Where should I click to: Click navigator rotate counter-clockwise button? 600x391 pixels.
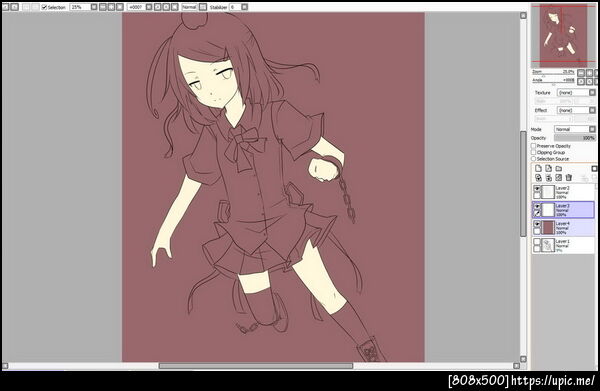[581, 81]
